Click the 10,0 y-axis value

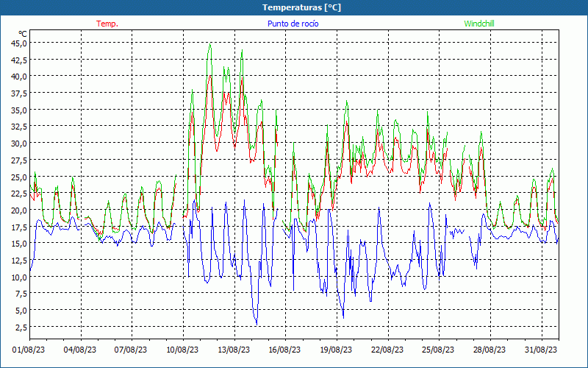coord(18,277)
